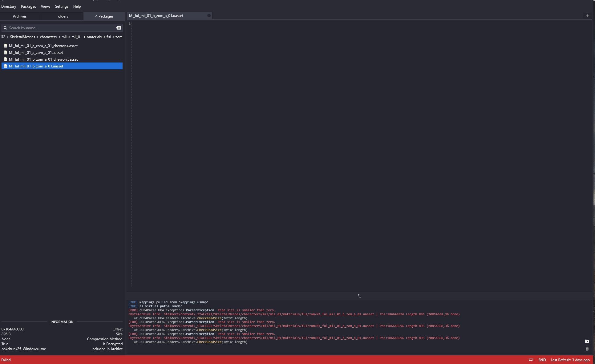The width and height of the screenshot is (595, 364).
Task: Open the log folder icon
Action: (x=587, y=341)
